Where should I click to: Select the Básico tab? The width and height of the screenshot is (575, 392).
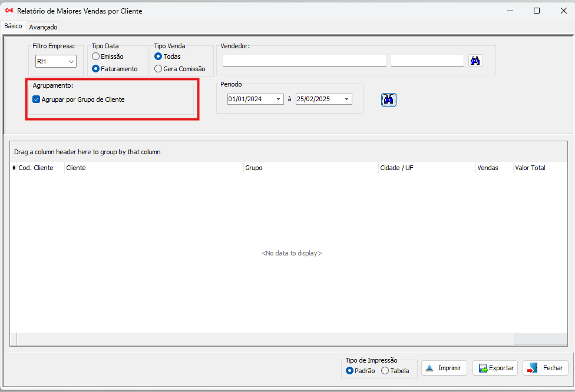tap(13, 26)
